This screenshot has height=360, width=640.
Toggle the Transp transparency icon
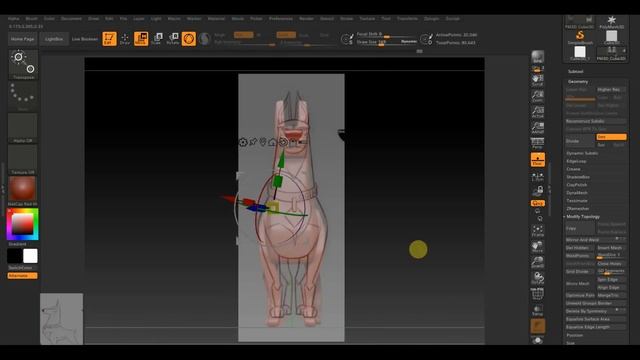coord(538,310)
